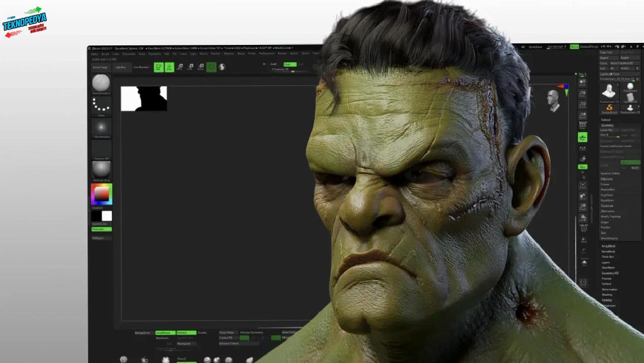Toggle LazyMouse on the bottom shelf
644x363 pixels.
(x=165, y=333)
